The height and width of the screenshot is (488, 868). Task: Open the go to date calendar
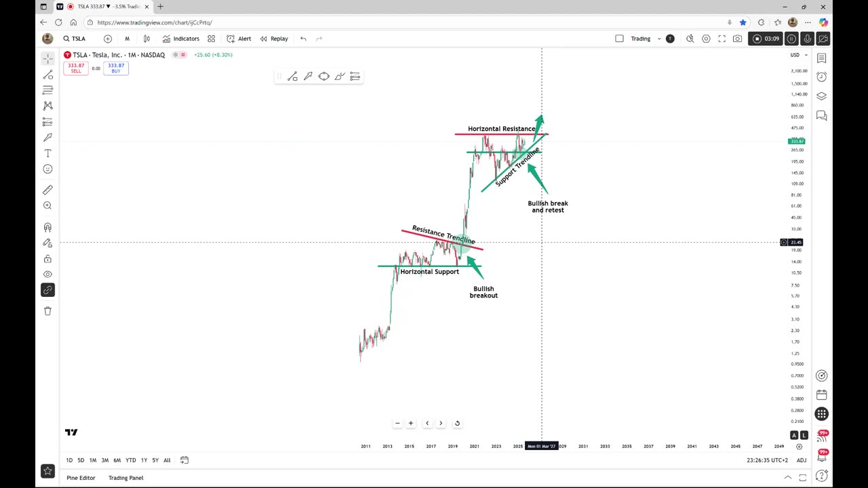click(184, 460)
